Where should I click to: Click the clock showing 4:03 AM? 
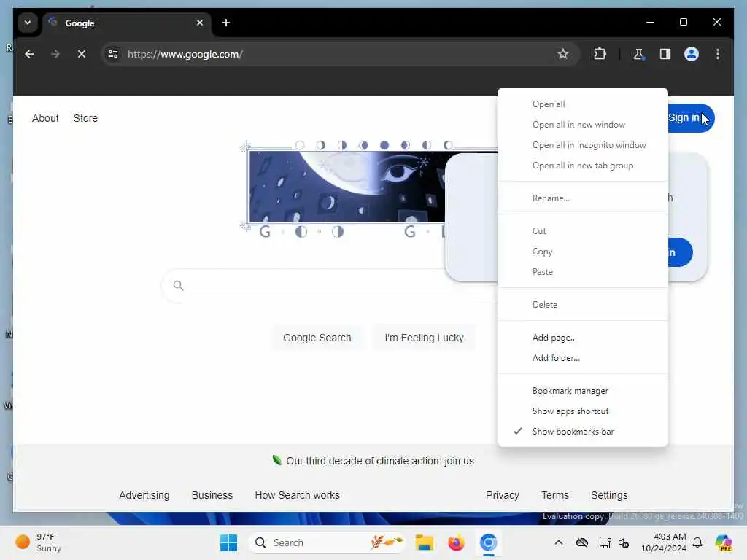pos(663,542)
